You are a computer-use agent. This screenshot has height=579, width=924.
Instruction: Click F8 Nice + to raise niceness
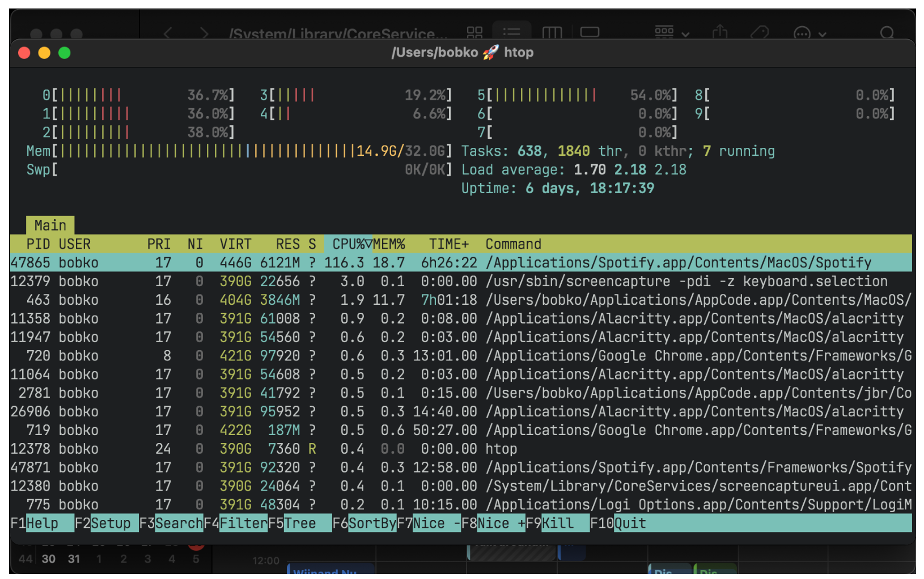493,523
